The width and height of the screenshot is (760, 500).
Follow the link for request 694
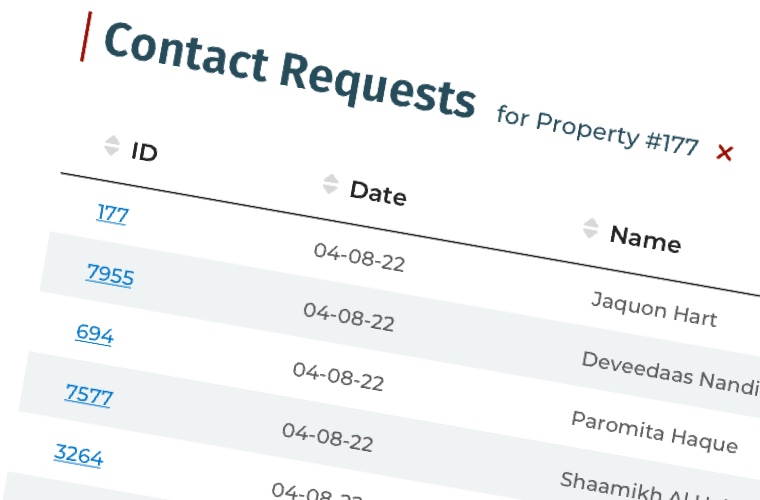(x=94, y=334)
